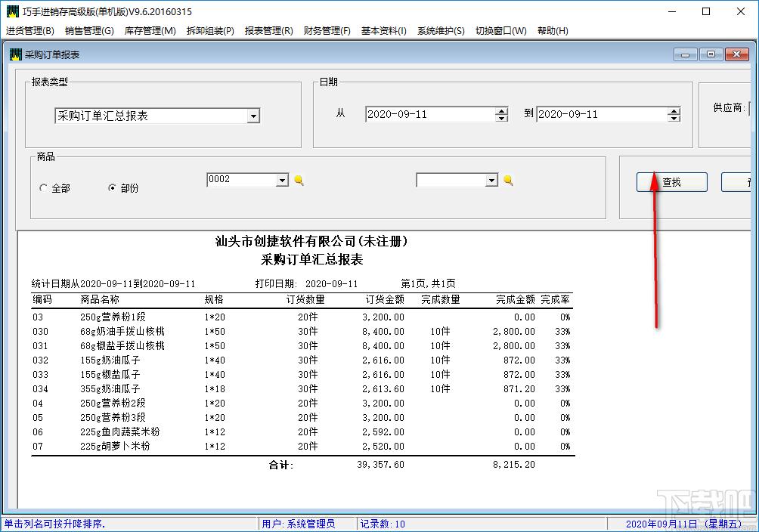Click the 查找 search button

[x=672, y=182]
